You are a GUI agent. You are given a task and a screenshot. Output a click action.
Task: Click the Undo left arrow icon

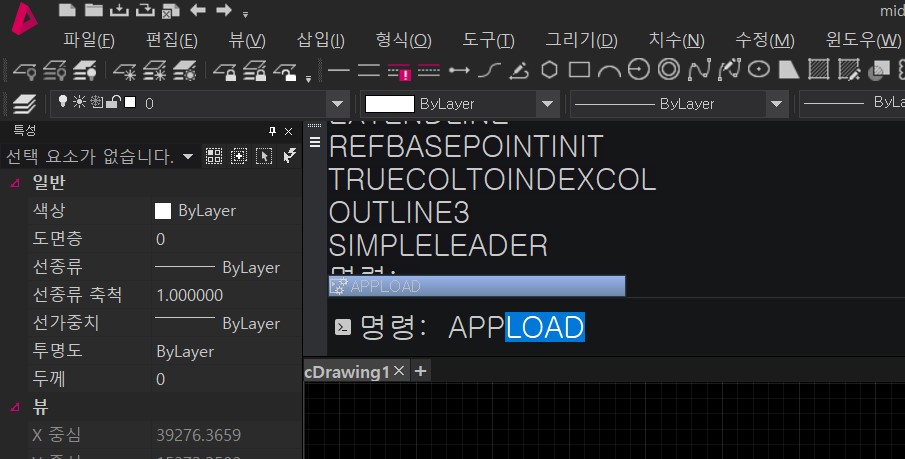[198, 10]
